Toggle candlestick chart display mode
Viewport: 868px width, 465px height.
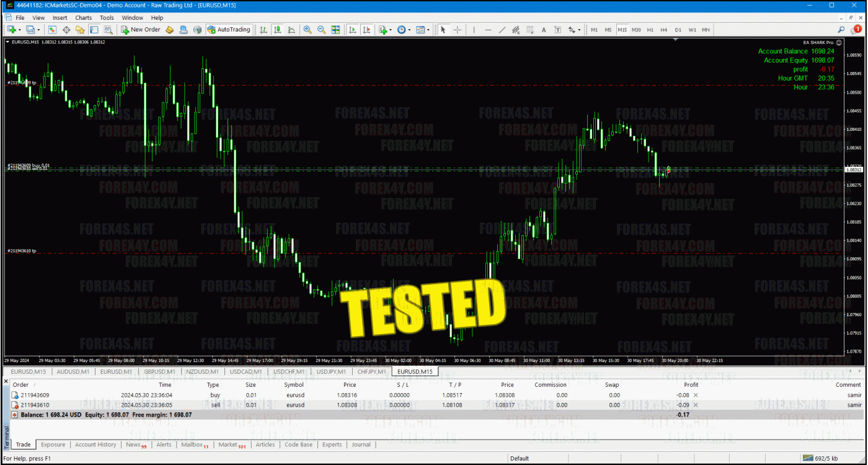(x=277, y=30)
